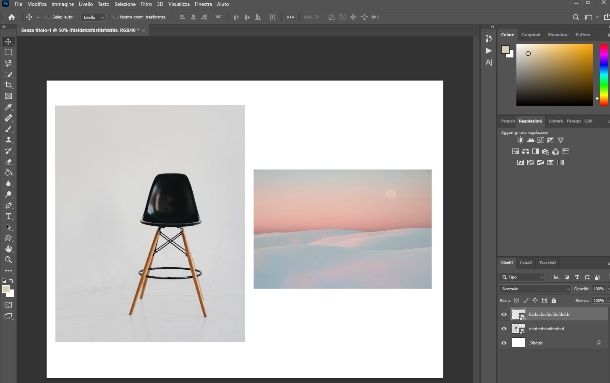Add an Invert adjustment
Screen dimensions: 610x383
tap(521, 163)
